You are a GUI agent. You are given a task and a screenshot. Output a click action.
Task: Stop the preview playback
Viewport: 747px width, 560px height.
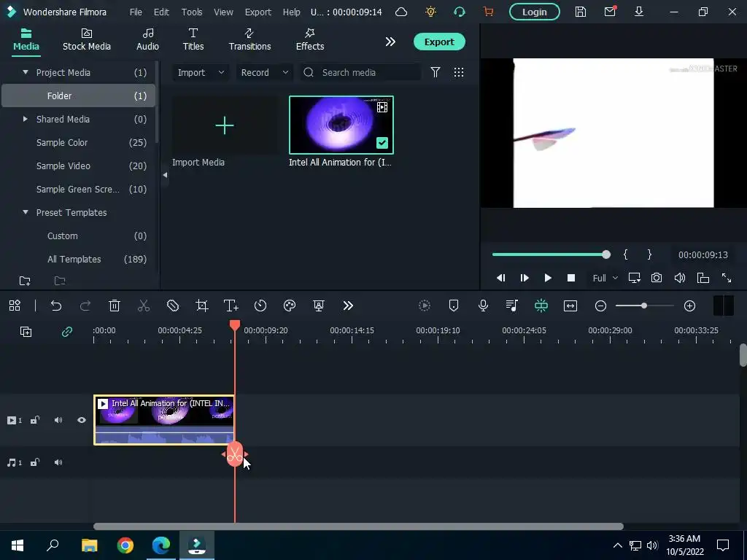click(571, 278)
